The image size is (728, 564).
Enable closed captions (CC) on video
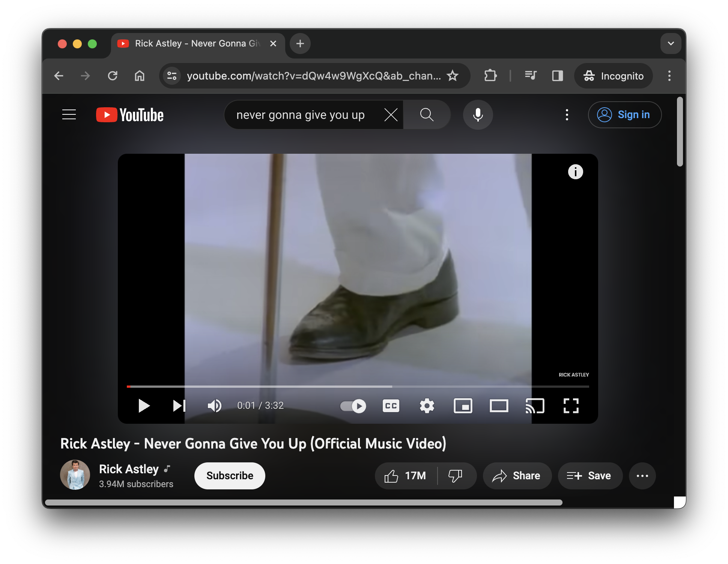390,405
